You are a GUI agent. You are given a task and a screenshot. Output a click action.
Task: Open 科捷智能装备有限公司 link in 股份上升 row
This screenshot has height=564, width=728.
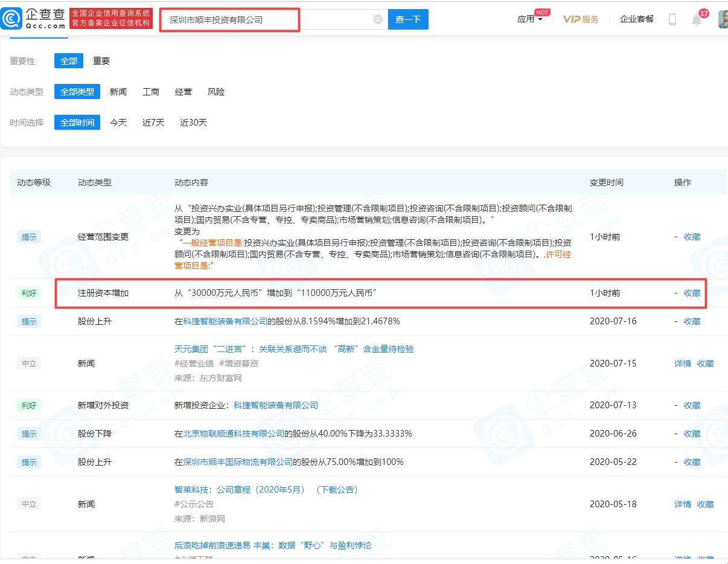(x=225, y=321)
